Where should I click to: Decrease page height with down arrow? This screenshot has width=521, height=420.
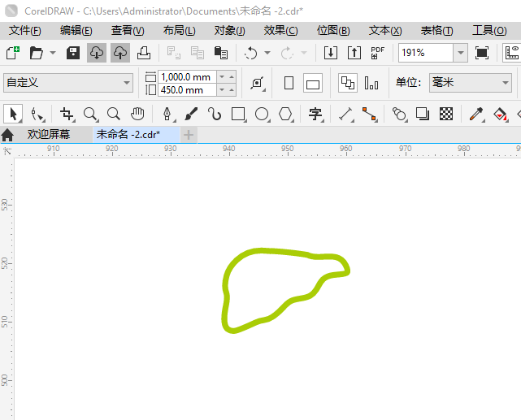pyautogui.click(x=222, y=89)
